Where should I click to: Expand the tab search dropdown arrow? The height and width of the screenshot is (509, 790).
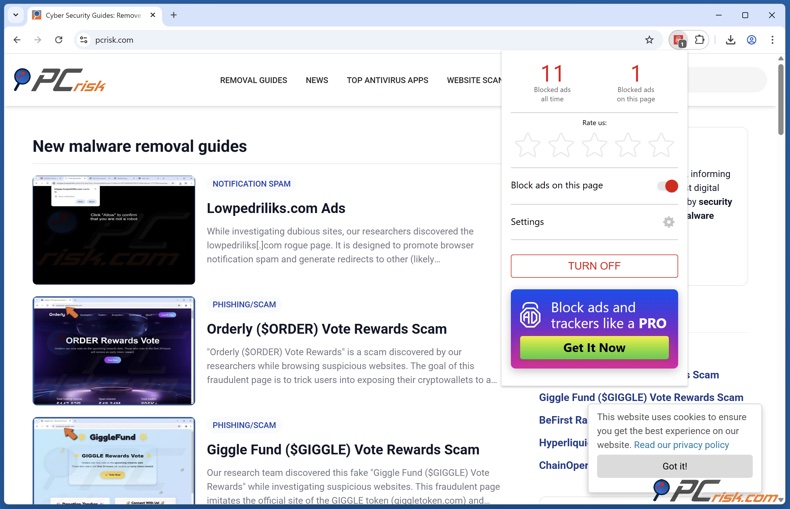click(16, 15)
